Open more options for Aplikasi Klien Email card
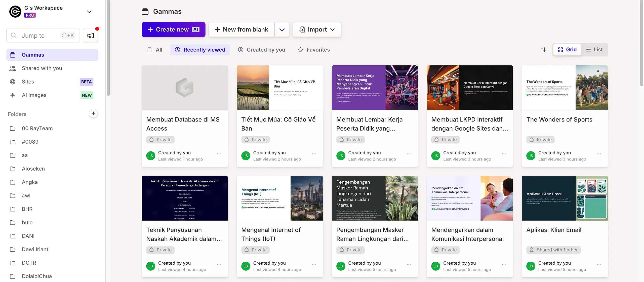The width and height of the screenshot is (644, 282). [599, 264]
